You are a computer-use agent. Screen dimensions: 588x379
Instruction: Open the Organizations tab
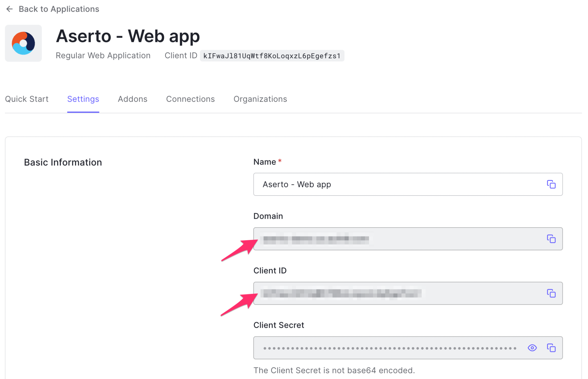(x=260, y=99)
